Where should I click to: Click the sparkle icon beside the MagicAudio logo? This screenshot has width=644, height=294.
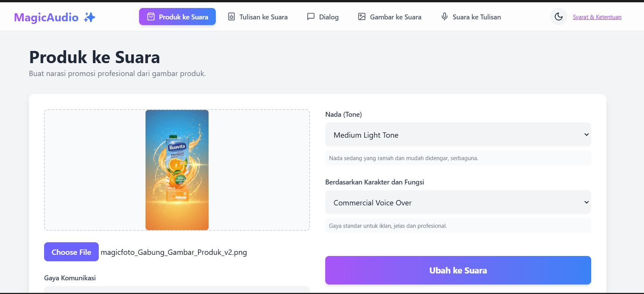pos(90,17)
